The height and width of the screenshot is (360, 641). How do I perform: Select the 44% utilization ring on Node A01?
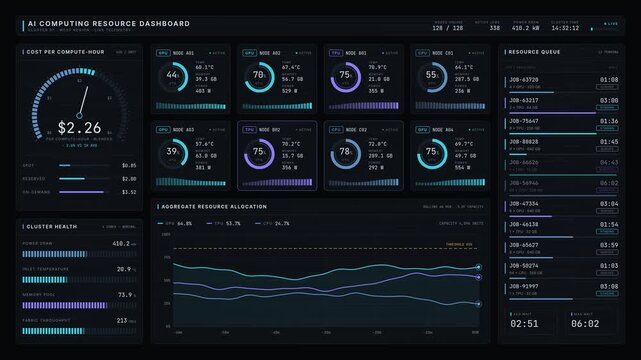(x=173, y=77)
